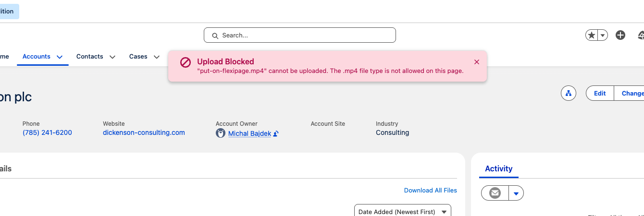The image size is (644, 216).
Task: Open the Cases navigation tab
Action: [x=138, y=57]
